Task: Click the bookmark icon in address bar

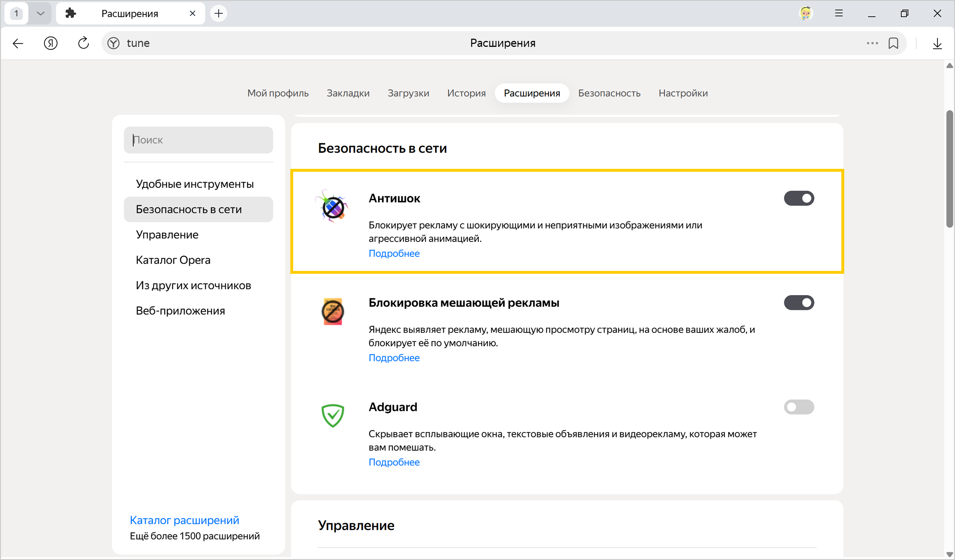Action: point(893,43)
